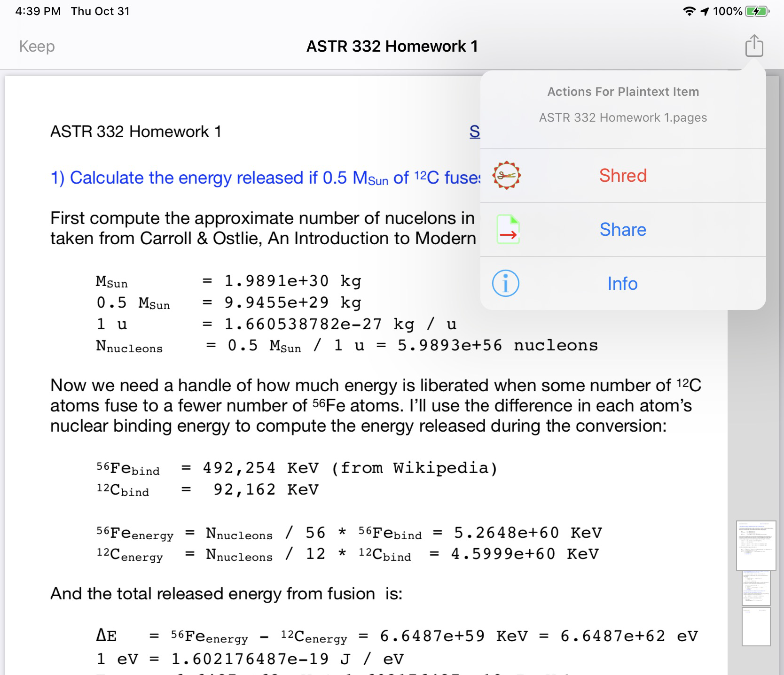Tap the ASTR 332 Homework 1.pages filename
The image size is (784, 675).
(x=623, y=117)
